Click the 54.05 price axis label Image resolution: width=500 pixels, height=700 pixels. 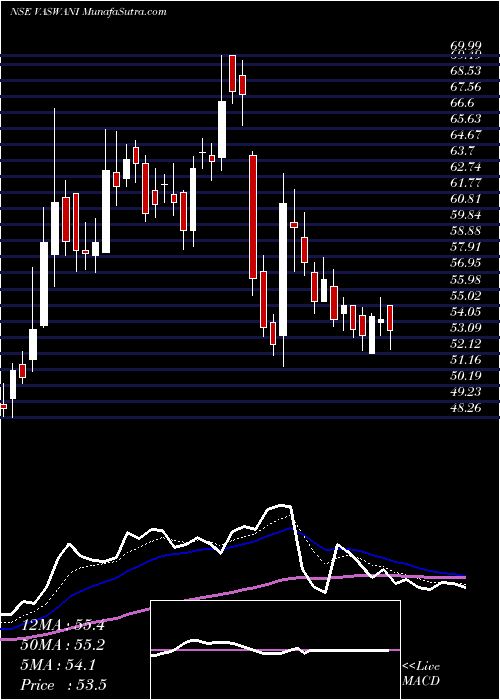click(466, 312)
